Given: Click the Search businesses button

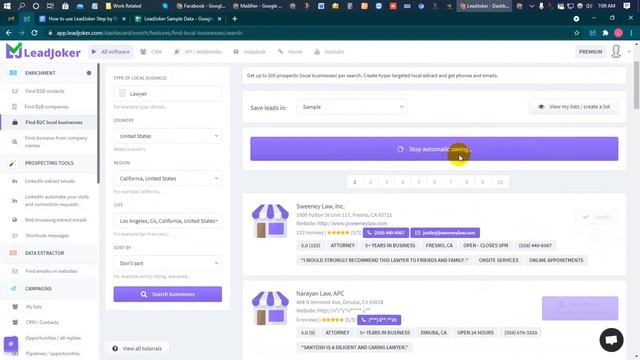Looking at the screenshot, I should point(168,294).
